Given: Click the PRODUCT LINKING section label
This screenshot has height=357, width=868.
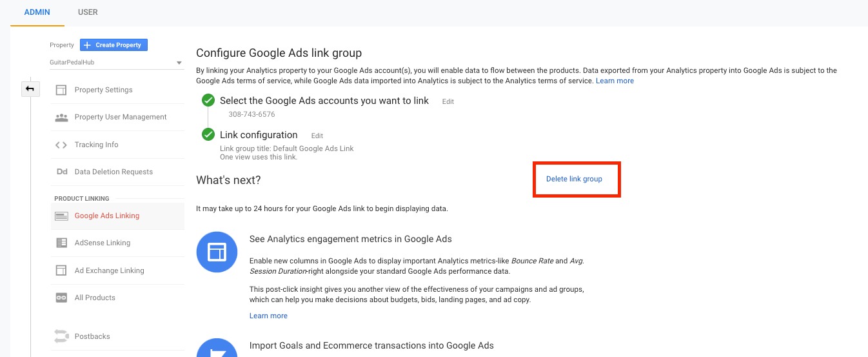Looking at the screenshot, I should 82,199.
